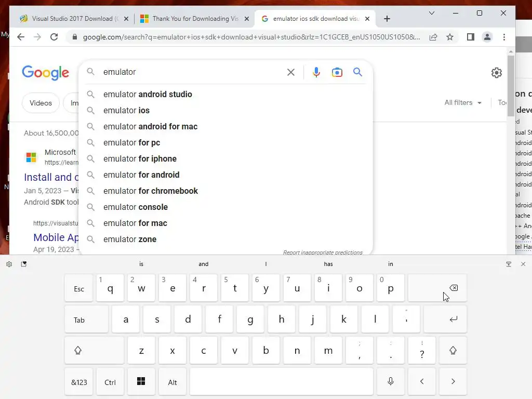Open the tab search chevron

(x=432, y=13)
